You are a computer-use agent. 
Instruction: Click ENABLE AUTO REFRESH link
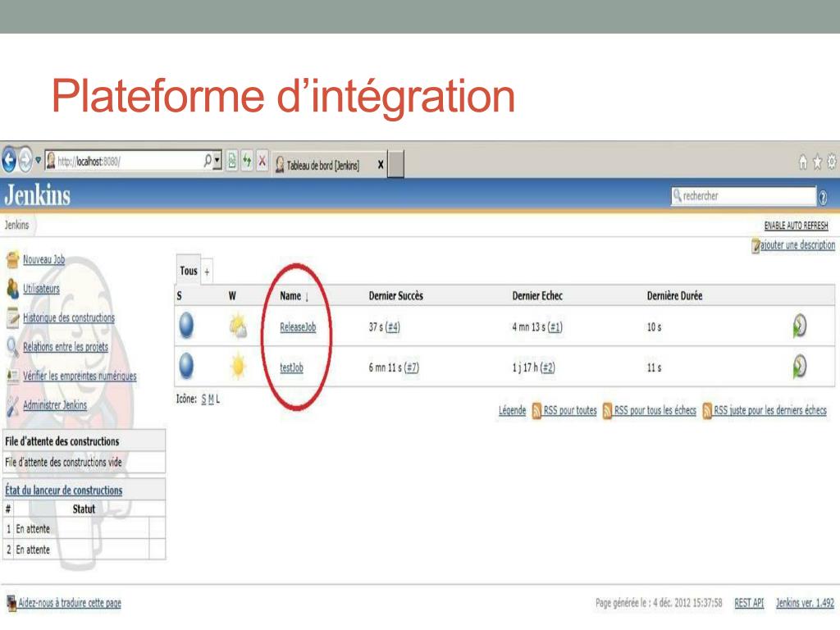pos(796,226)
